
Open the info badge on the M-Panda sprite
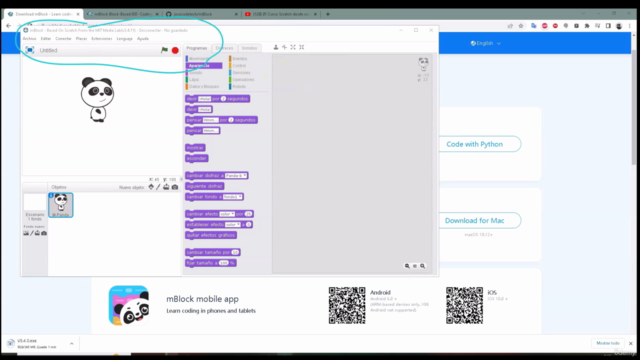[x=51, y=196]
